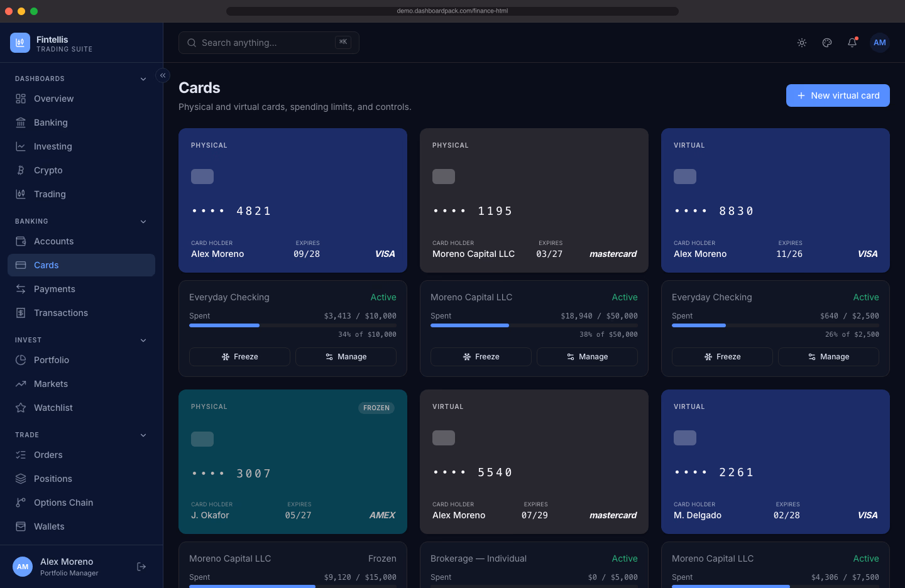The width and height of the screenshot is (905, 588).
Task: Freeze the card ending 1195
Action: [x=481, y=357]
